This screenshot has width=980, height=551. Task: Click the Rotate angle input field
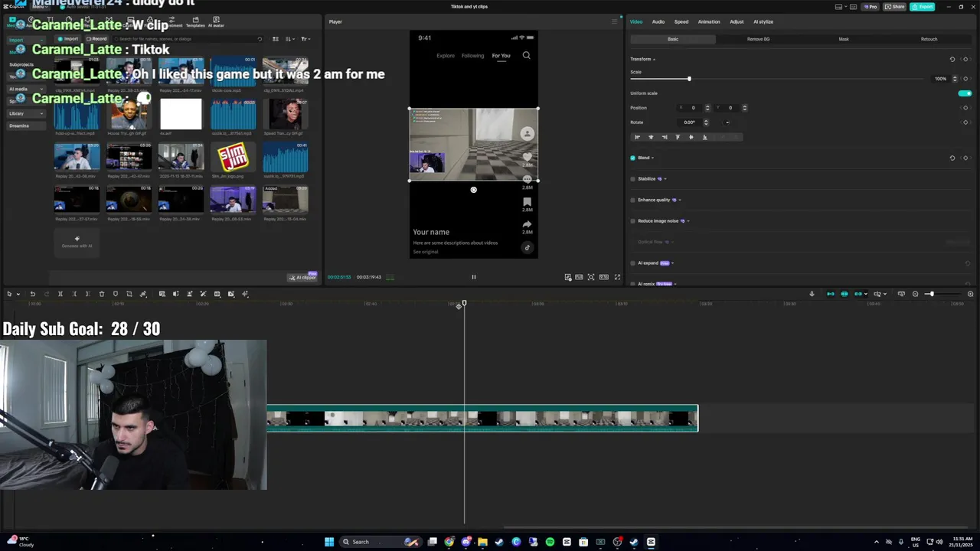[690, 122]
